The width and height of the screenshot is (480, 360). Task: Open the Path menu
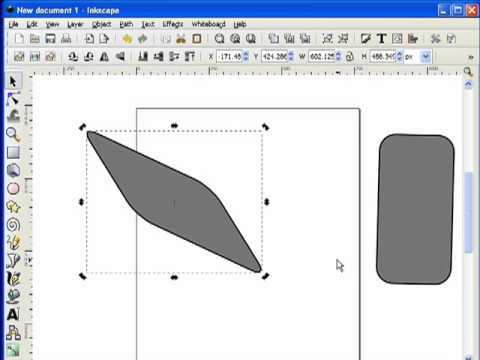(126, 24)
